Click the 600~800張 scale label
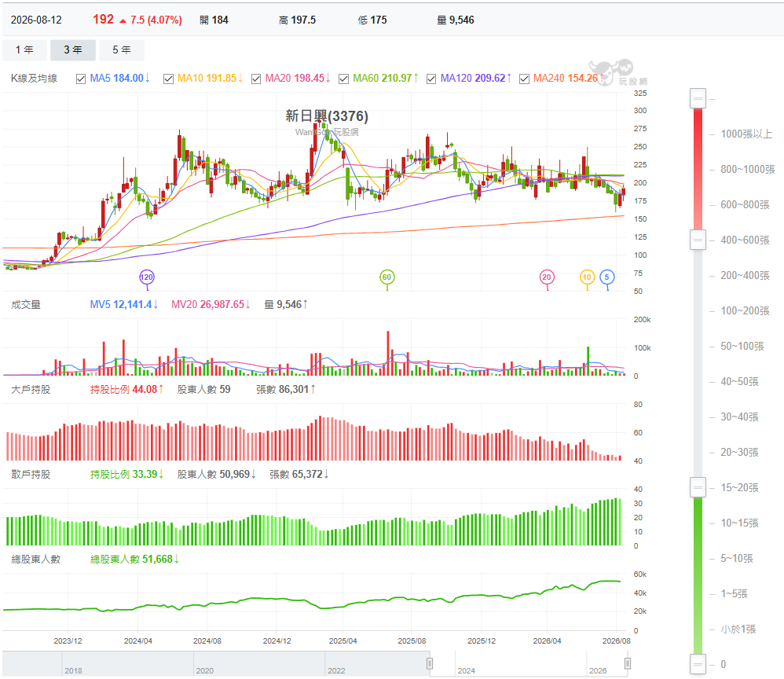 point(745,204)
